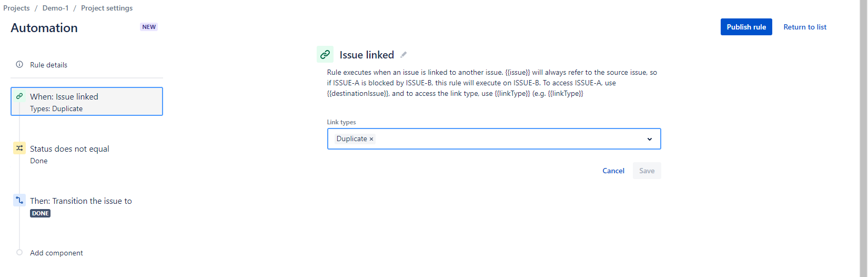Image resolution: width=868 pixels, height=277 pixels.
Task: Click the link icon on the Issue linked trigger
Action: coord(19,96)
